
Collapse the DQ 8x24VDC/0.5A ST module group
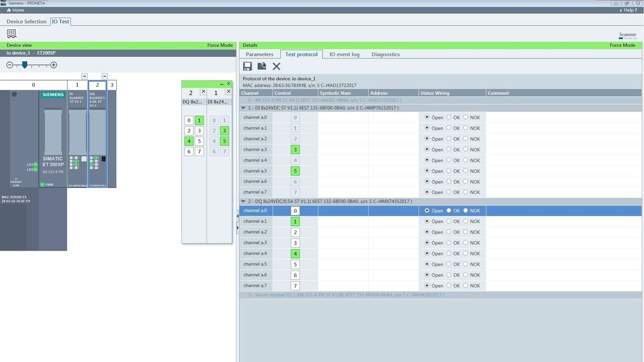point(243,201)
